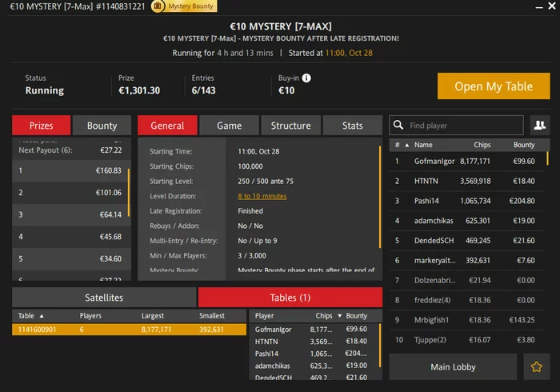Open the Structure tab
Viewport: 560px width, 392px height.
coord(290,126)
